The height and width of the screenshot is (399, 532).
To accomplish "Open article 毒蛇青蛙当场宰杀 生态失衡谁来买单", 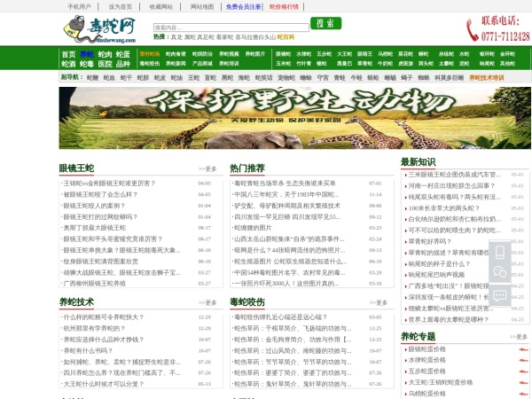I will tap(285, 184).
